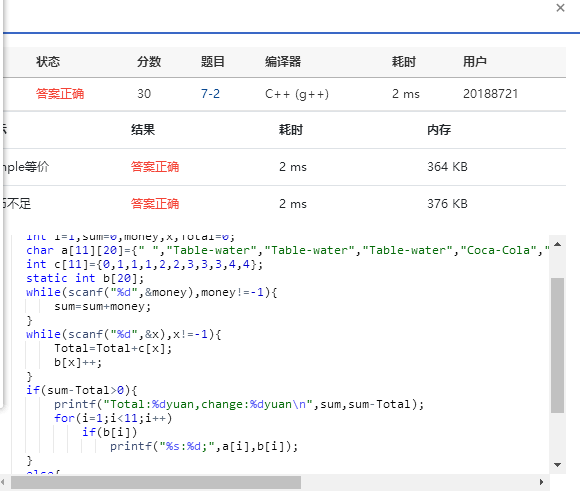Click the 编译器 column header
This screenshot has height=501, width=580.
pos(283,62)
